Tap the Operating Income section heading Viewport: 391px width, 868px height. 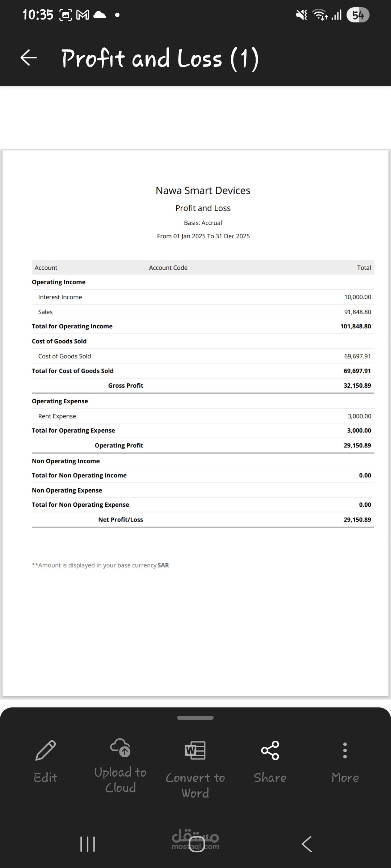(59, 282)
